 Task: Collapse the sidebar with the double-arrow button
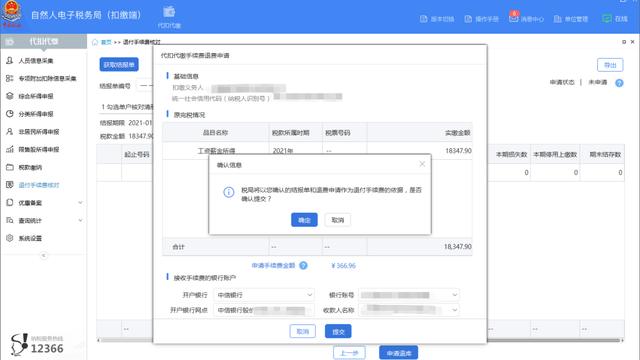pos(44,256)
